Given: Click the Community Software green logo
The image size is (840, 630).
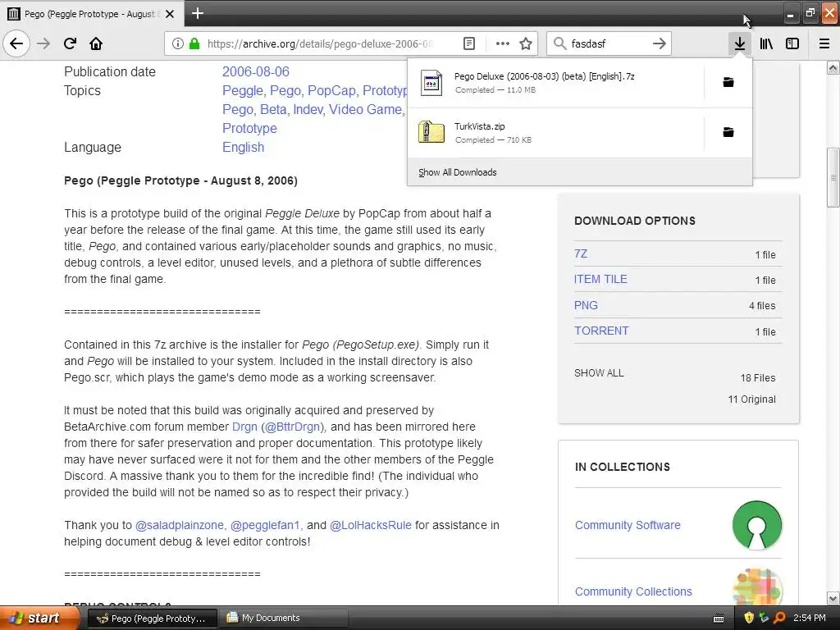Looking at the screenshot, I should [x=757, y=525].
